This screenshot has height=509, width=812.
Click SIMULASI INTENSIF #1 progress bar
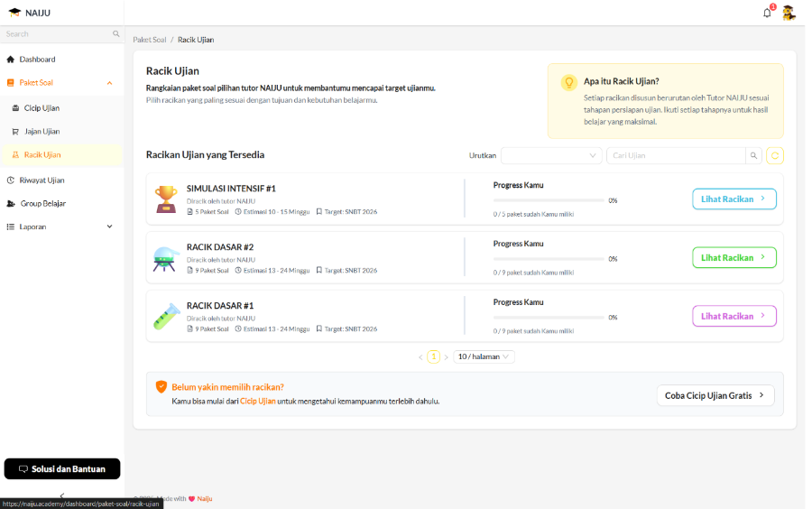(549, 200)
